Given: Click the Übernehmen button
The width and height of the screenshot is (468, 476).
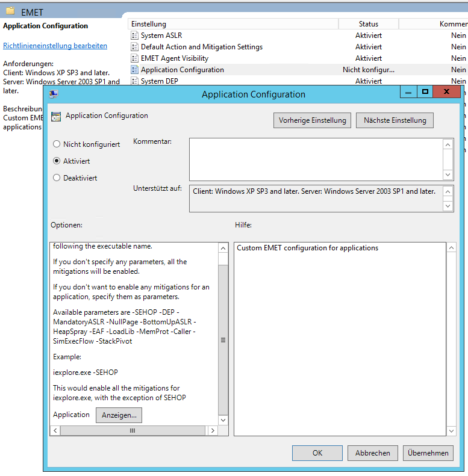Looking at the screenshot, I should (428, 453).
